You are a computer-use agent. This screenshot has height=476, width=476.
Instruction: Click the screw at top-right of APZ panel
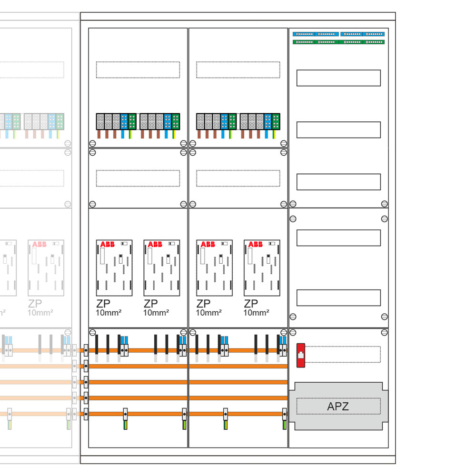coord(384,332)
